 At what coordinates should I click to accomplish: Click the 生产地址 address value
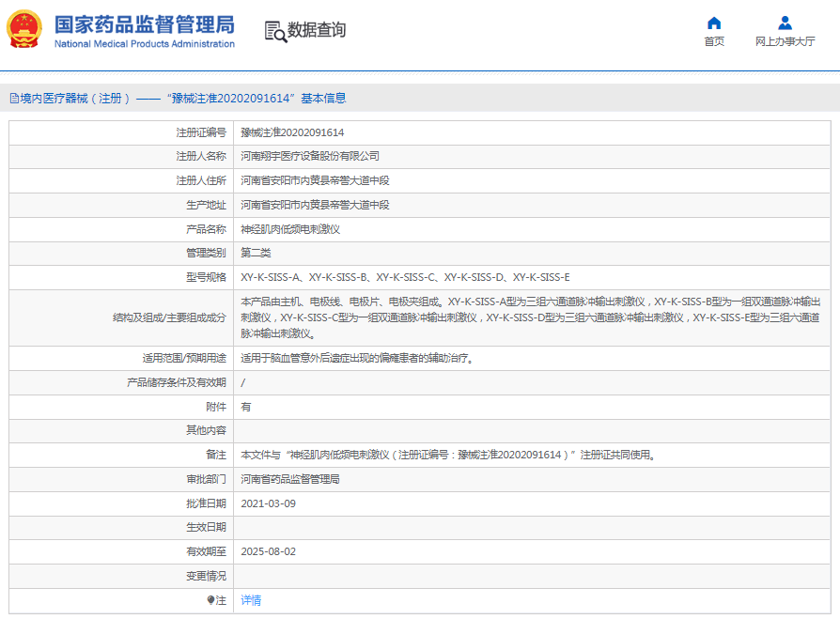coord(315,205)
